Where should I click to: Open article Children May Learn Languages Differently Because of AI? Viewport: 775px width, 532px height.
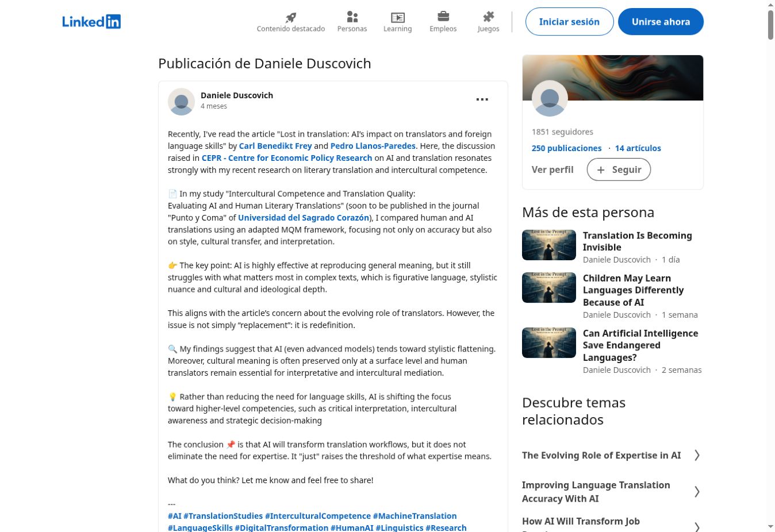tap(634, 290)
